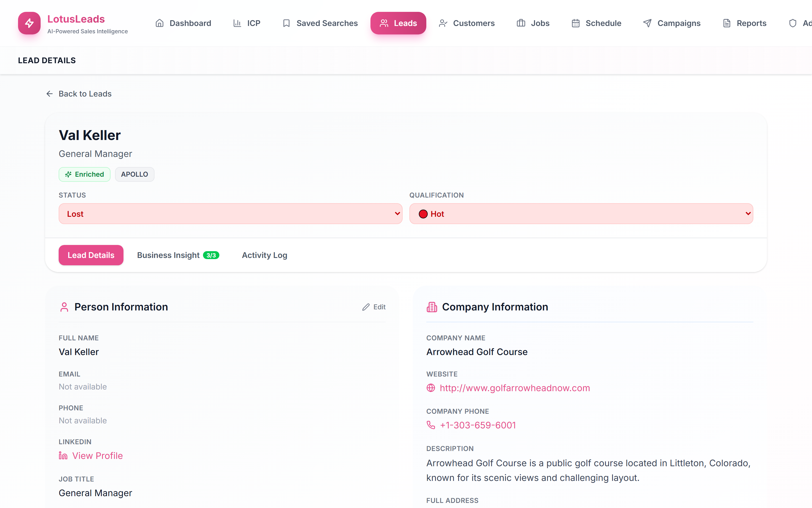Select the Leads navigation tab

pos(398,23)
